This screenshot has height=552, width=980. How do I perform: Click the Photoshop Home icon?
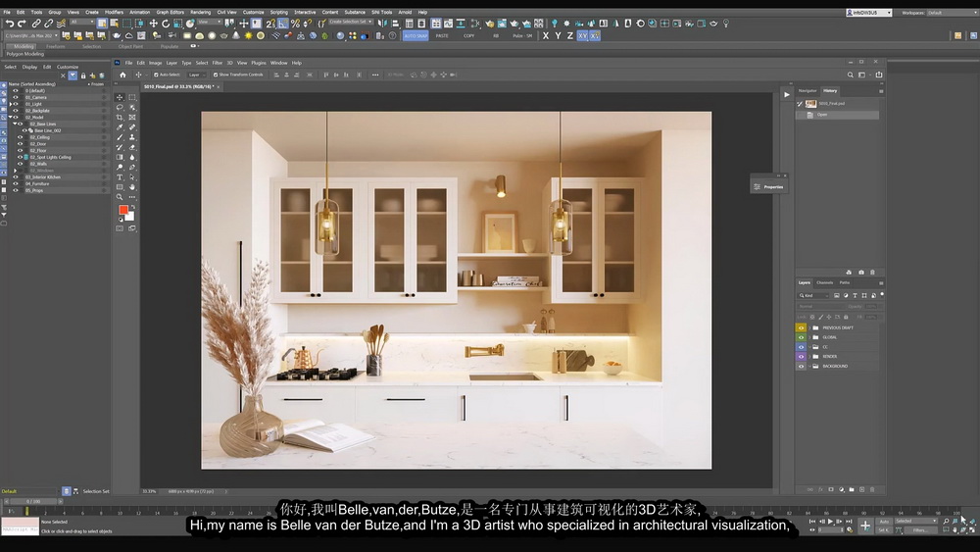tap(122, 75)
